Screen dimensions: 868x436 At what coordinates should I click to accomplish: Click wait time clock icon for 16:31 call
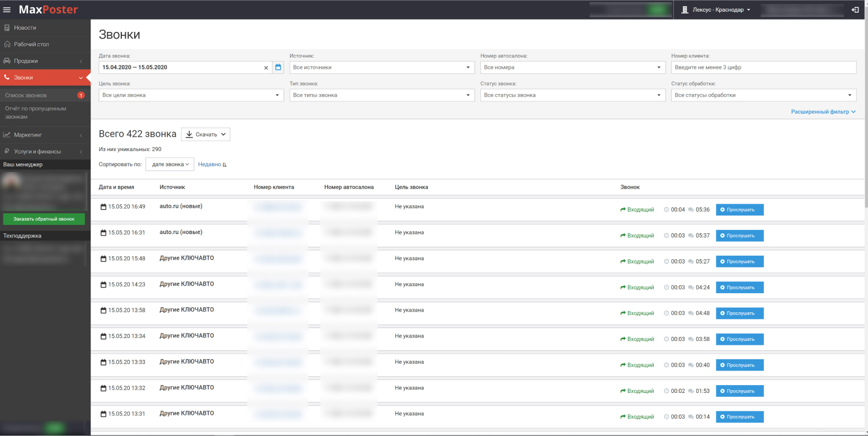pos(666,236)
